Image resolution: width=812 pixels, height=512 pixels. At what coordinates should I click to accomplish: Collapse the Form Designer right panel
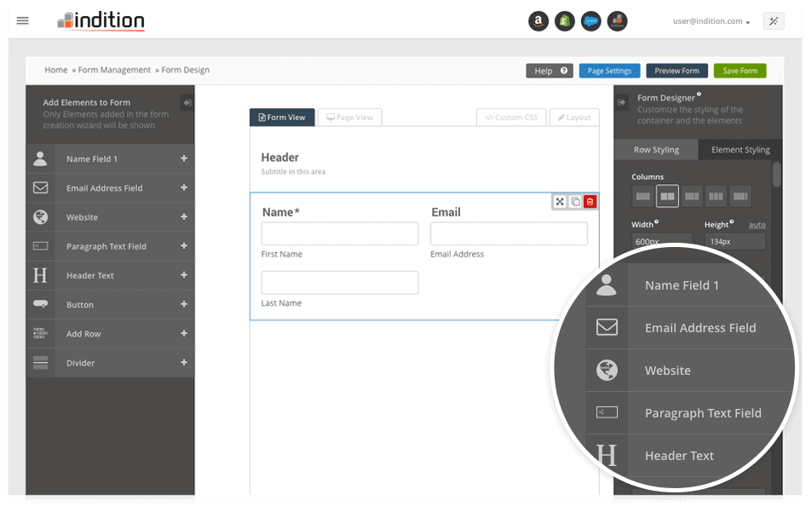[x=622, y=101]
